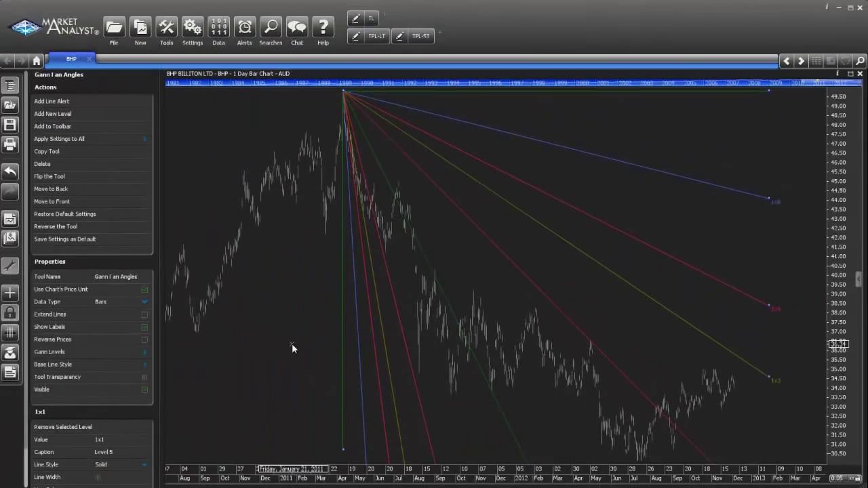This screenshot has width=868, height=488.
Task: Toggle the Show Labels checkbox
Action: [x=144, y=327]
